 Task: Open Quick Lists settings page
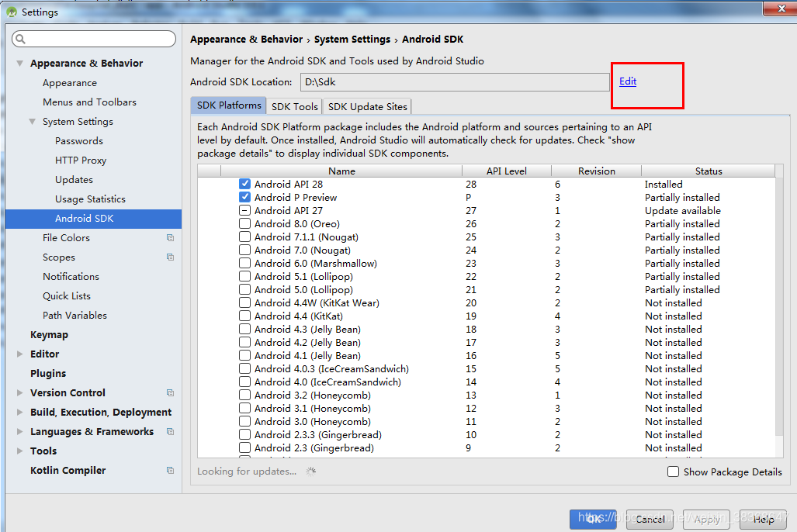[67, 295]
